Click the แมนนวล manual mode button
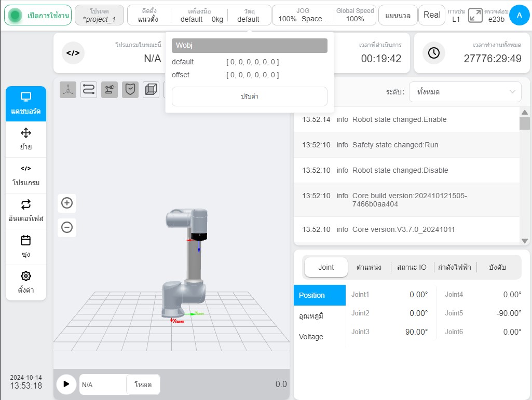 click(398, 15)
